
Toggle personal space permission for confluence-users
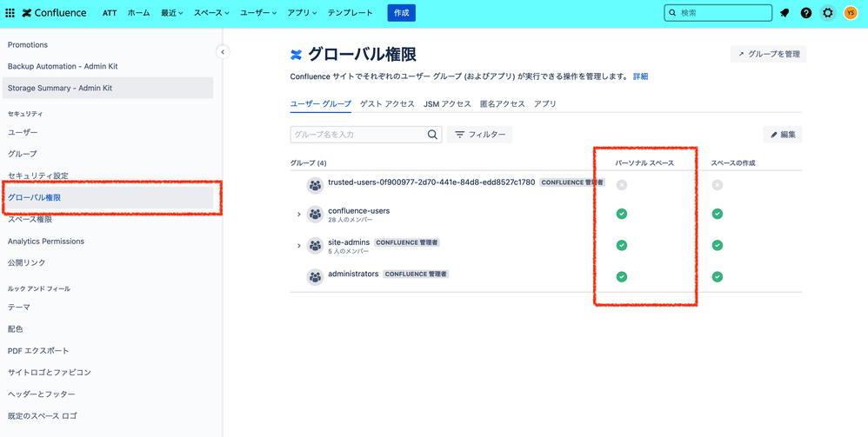point(622,214)
